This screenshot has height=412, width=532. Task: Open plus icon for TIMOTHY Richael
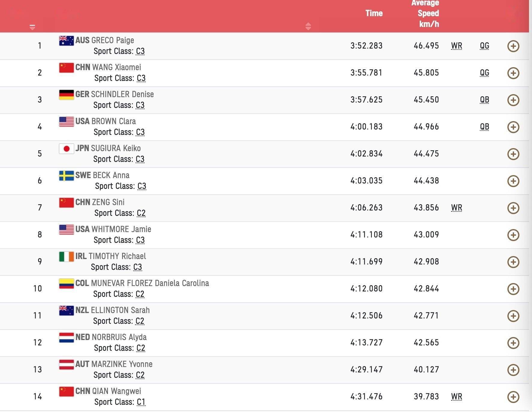coord(513,262)
